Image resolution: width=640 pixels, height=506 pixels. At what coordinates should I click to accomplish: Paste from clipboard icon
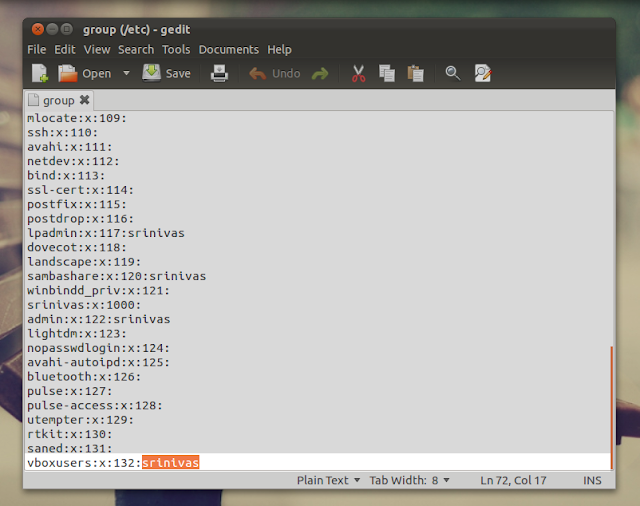tap(416, 73)
